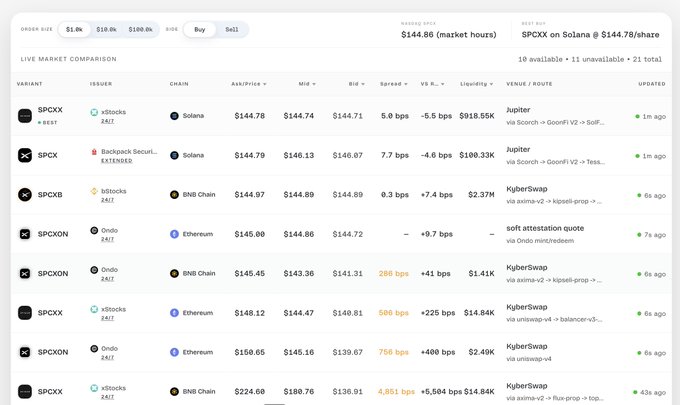Sort by Liquidity column

pos(477,84)
